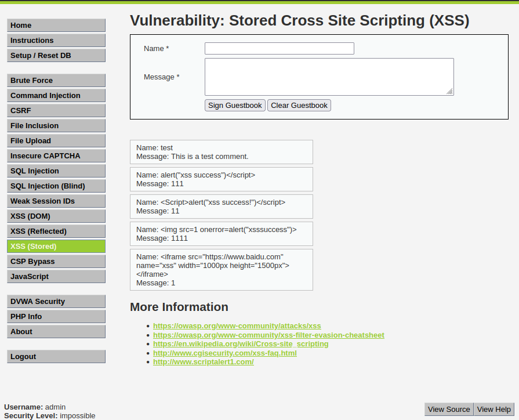Click the Sign Guestbook button
Image resolution: width=519 pixels, height=420 pixels.
pyautogui.click(x=235, y=106)
